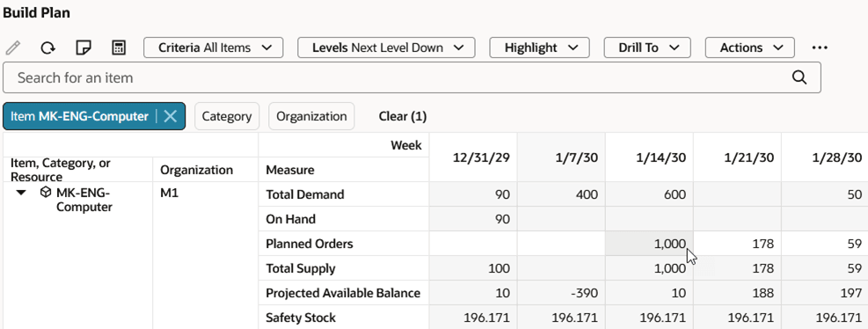Open the Criteria All Items dropdown
The height and width of the screenshot is (329, 868).
click(x=213, y=48)
